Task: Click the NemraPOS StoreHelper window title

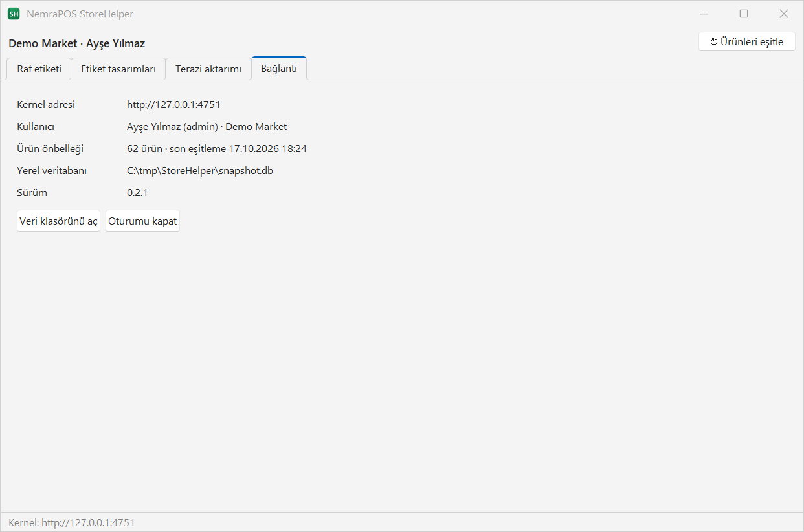Action: [80, 14]
